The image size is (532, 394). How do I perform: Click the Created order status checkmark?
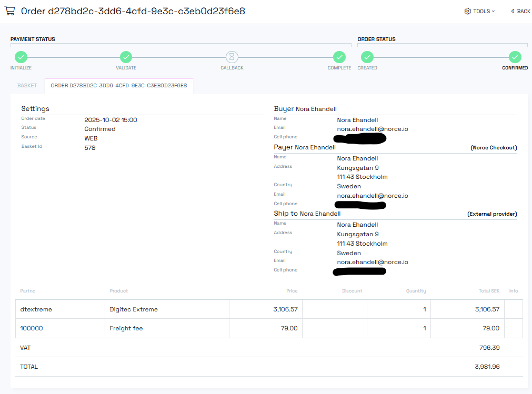tap(367, 57)
